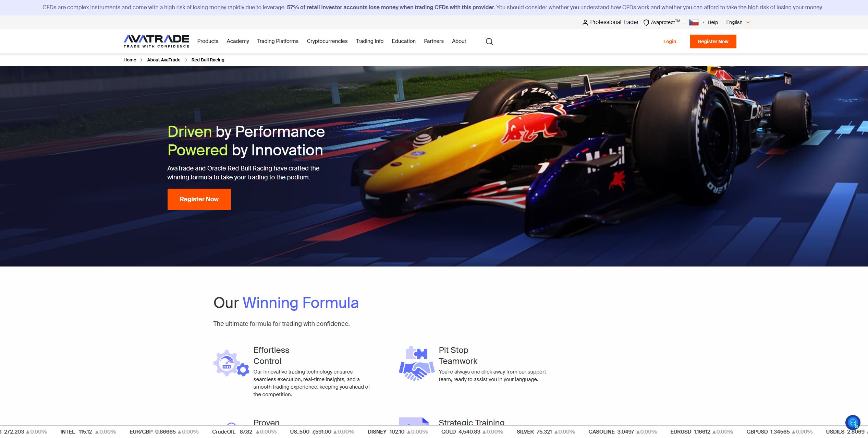Expand the English language dropdown
The height and width of the screenshot is (438, 868).
(x=738, y=22)
